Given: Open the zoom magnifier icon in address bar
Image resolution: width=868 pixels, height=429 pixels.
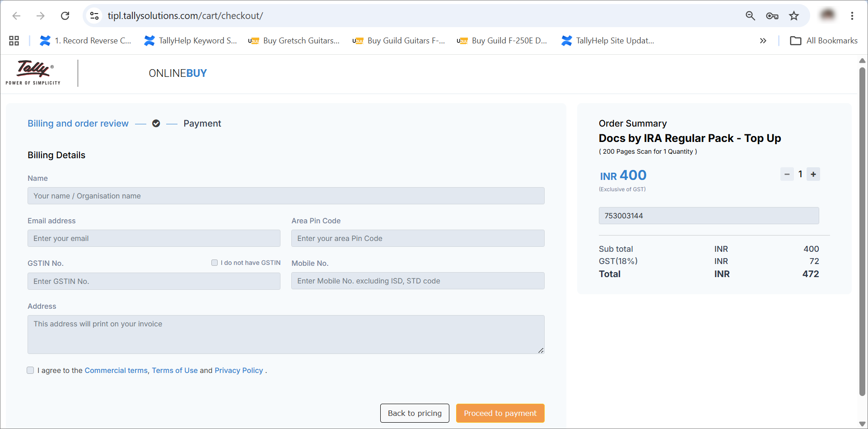Looking at the screenshot, I should coord(750,16).
